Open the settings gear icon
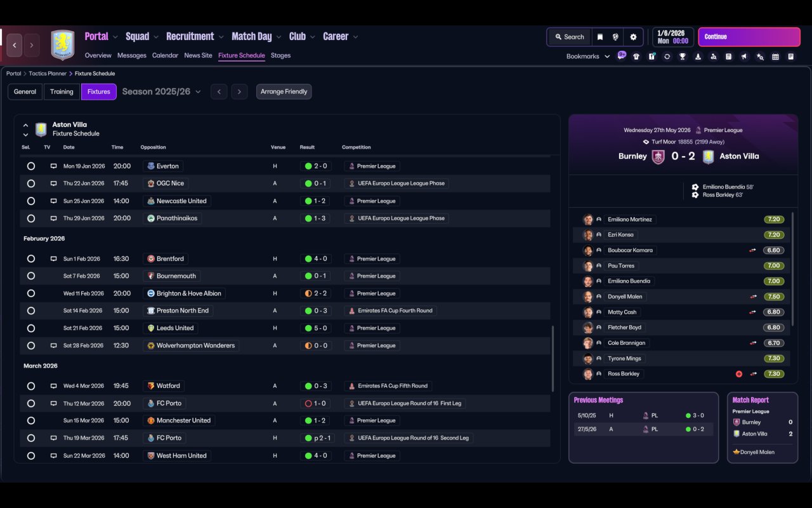 pos(633,37)
